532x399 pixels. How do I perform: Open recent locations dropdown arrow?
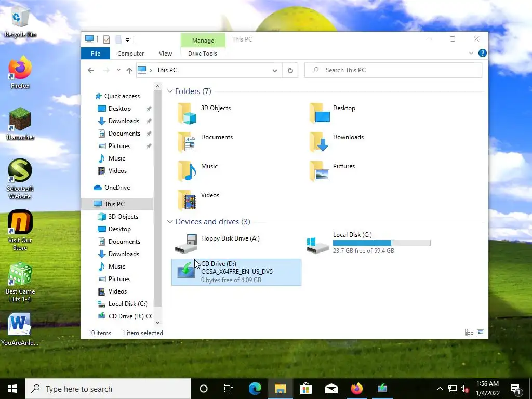[118, 70]
